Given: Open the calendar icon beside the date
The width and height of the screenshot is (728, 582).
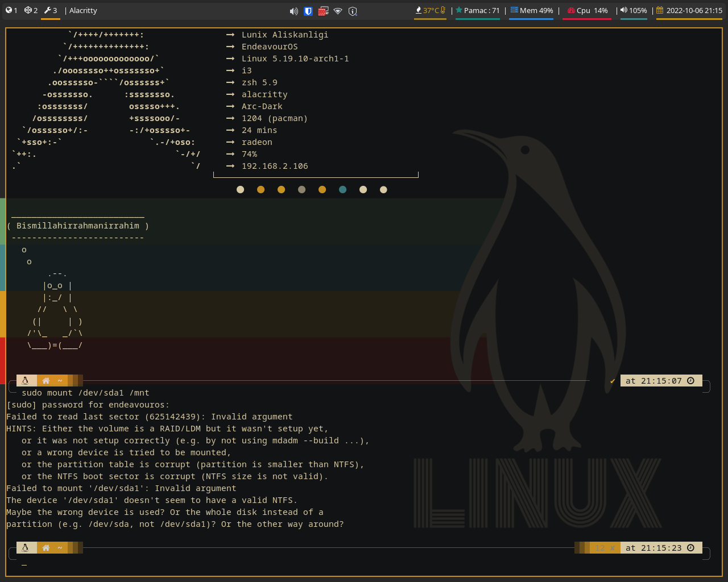Looking at the screenshot, I should pos(660,10).
